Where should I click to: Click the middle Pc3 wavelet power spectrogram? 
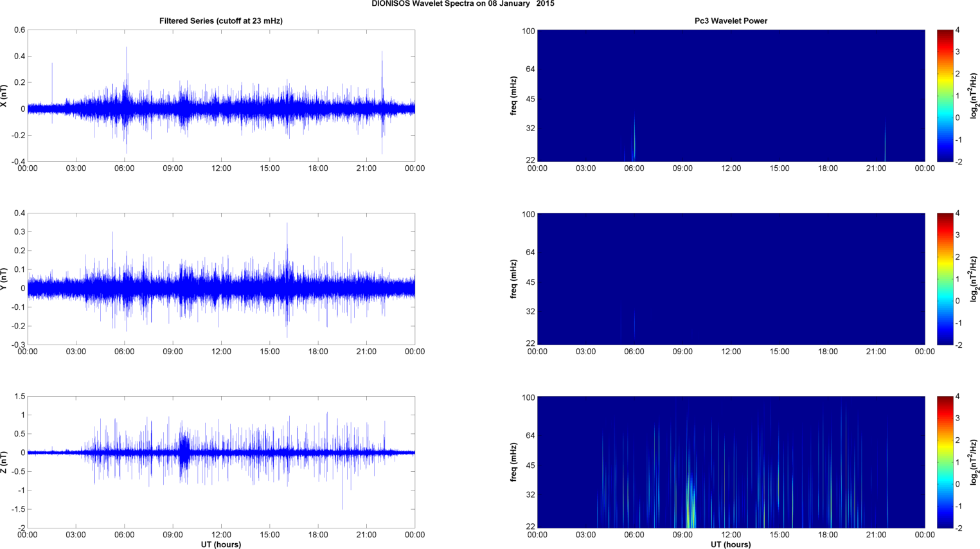point(731,279)
